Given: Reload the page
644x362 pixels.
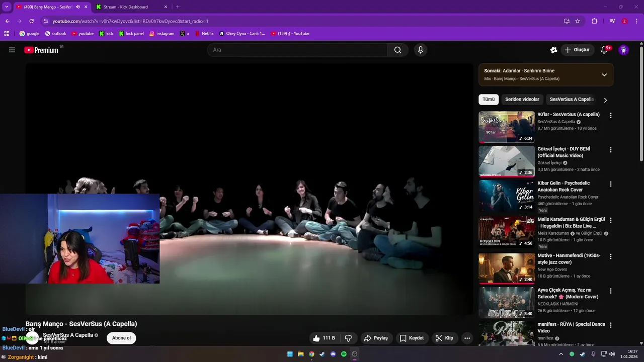Looking at the screenshot, I should (31, 21).
